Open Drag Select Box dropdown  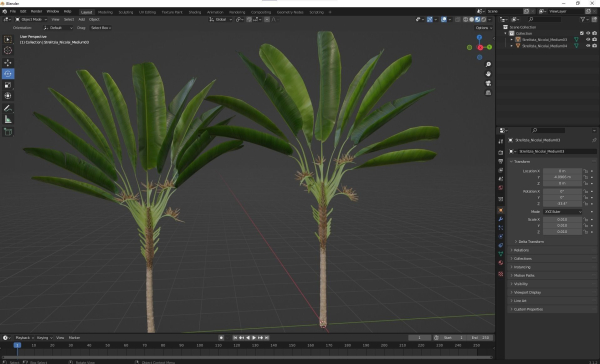click(x=101, y=28)
